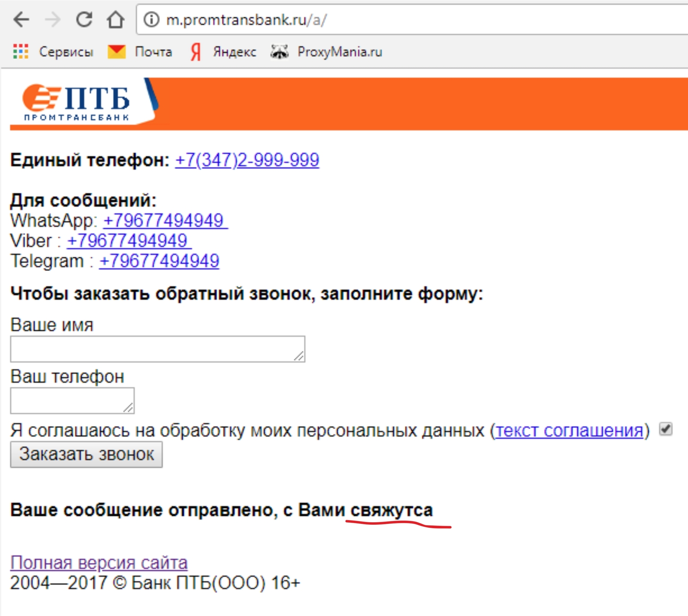This screenshot has height=616, width=688.
Task: Click the Ваш телефон resize handle
Action: (x=128, y=407)
